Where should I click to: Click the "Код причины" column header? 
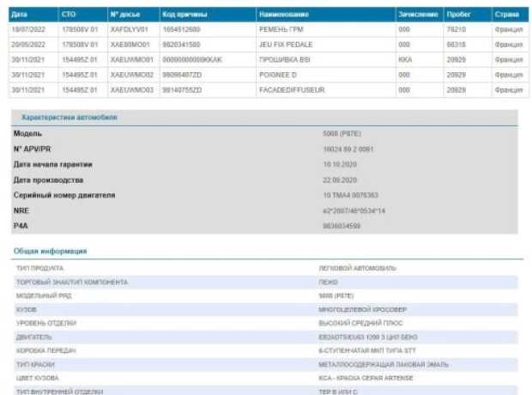[x=184, y=15]
